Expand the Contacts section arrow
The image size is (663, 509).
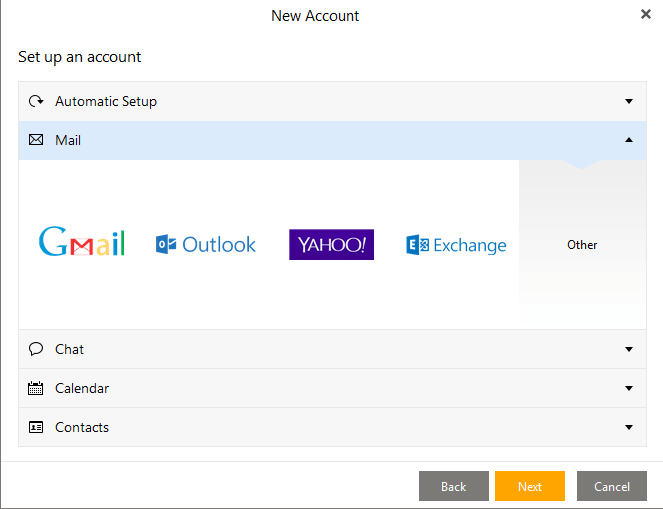[629, 427]
